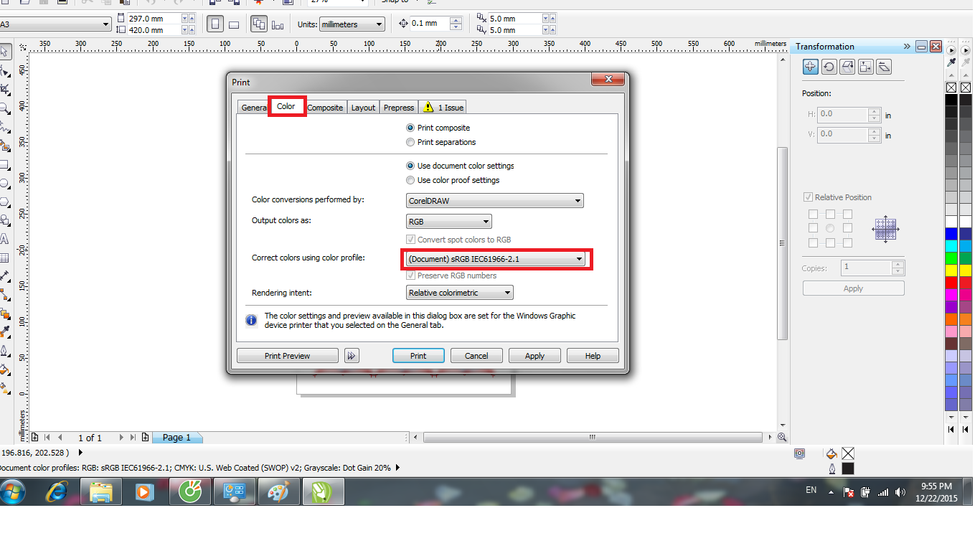Open the Layout tab
Image resolution: width=980 pixels, height=551 pixels.
[363, 108]
